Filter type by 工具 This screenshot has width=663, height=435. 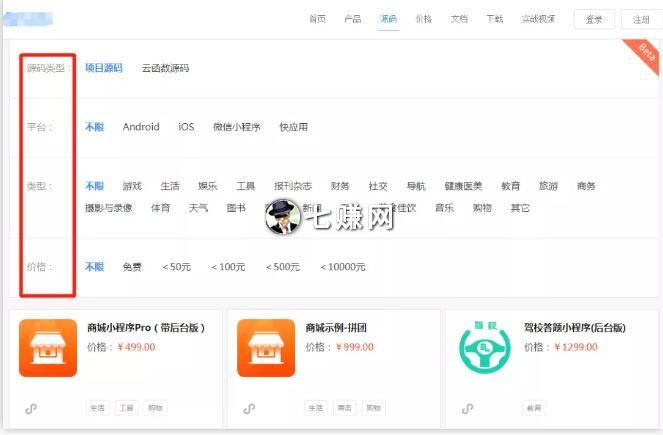[x=246, y=186]
